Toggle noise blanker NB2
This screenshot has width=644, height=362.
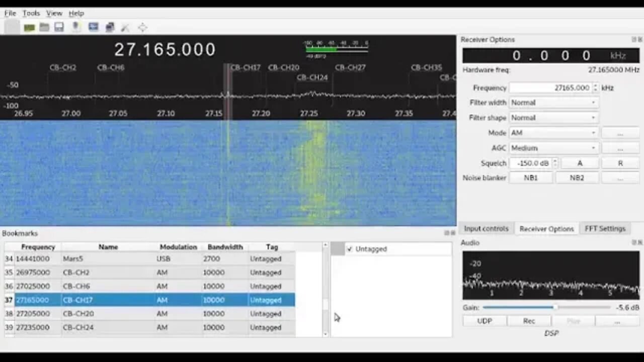(577, 177)
